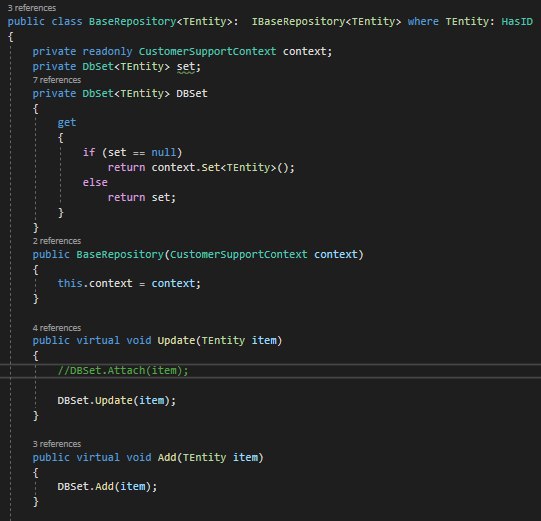Click the "this" keyword in constructor body
This screenshot has height=521, width=541.
pyautogui.click(x=70, y=283)
